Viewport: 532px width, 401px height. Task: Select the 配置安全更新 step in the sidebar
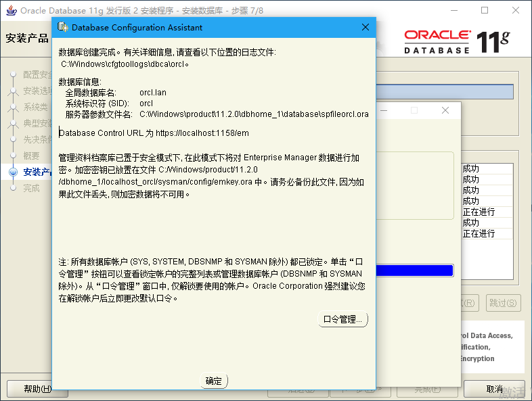[x=37, y=74]
